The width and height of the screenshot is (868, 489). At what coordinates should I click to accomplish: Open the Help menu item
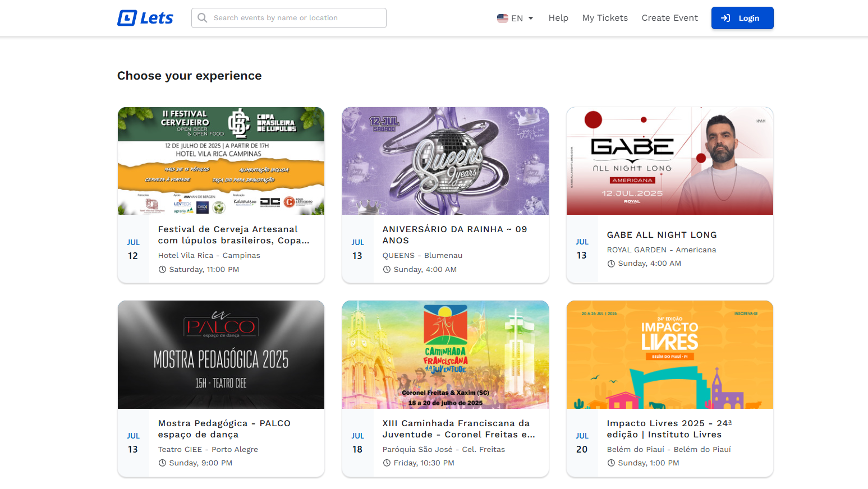tap(558, 18)
